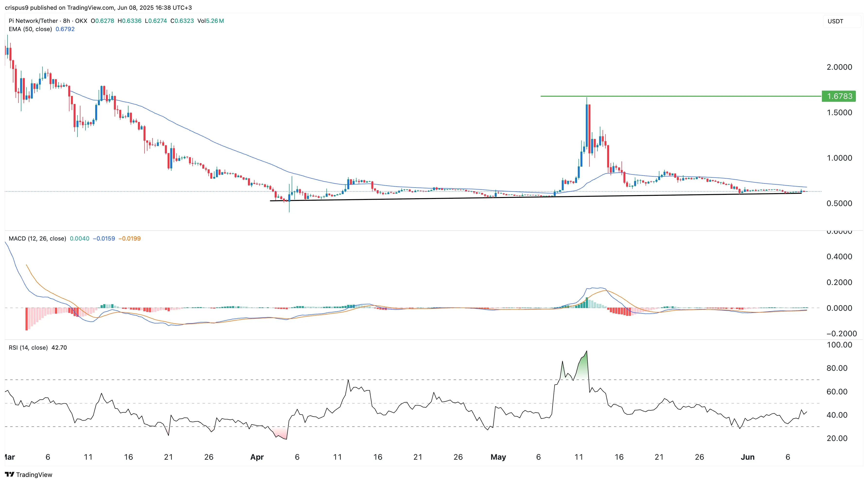Click the green 1.6783 price label

click(839, 96)
